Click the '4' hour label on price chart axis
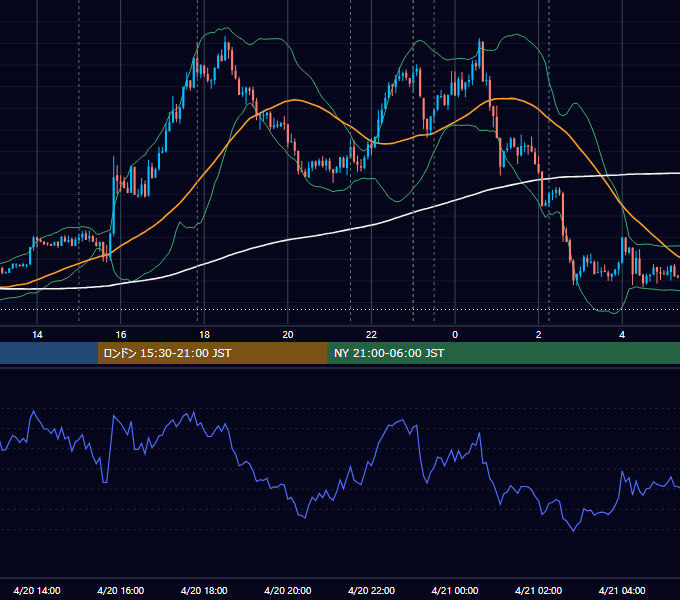 [x=622, y=335]
